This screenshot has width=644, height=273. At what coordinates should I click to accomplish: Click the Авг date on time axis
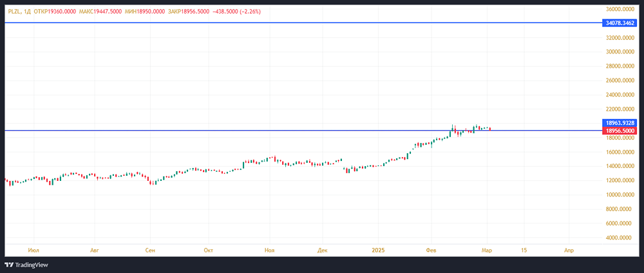tap(95, 250)
